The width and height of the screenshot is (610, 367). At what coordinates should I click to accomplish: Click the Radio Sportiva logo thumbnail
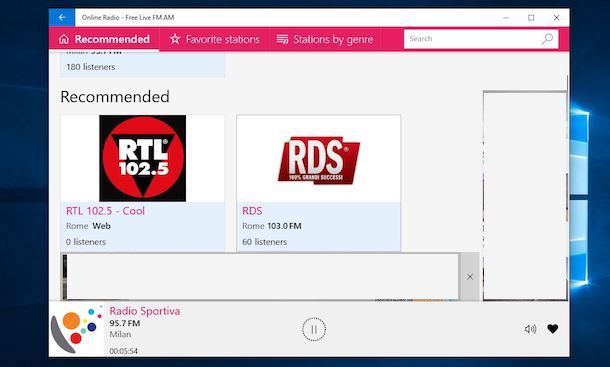(77, 329)
